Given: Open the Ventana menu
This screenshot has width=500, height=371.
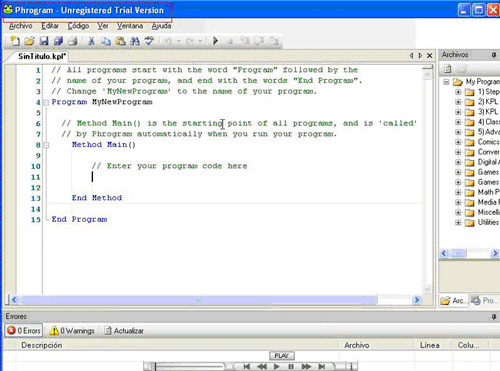Looking at the screenshot, I should (x=130, y=26).
